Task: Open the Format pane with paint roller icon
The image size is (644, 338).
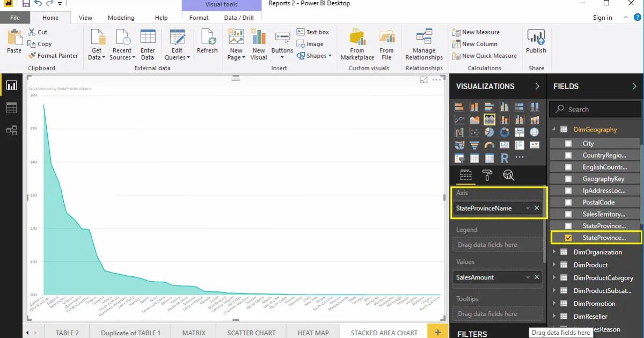Action: tap(488, 175)
